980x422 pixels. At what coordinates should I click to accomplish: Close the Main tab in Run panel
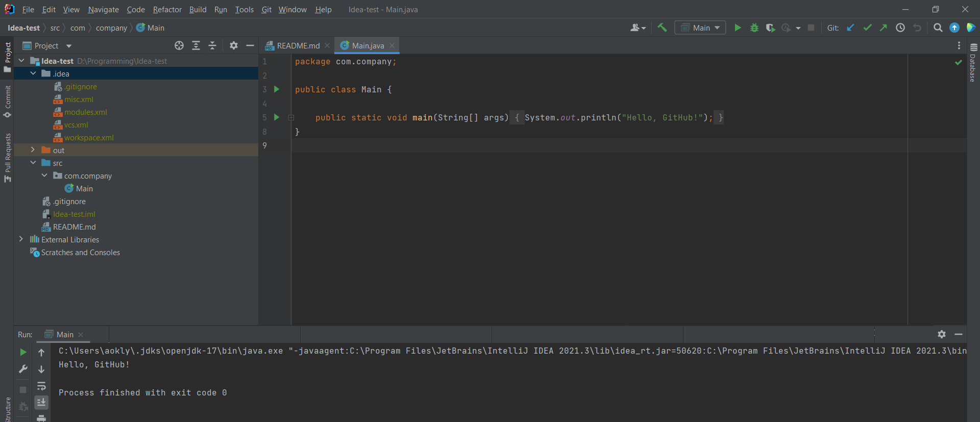click(81, 335)
